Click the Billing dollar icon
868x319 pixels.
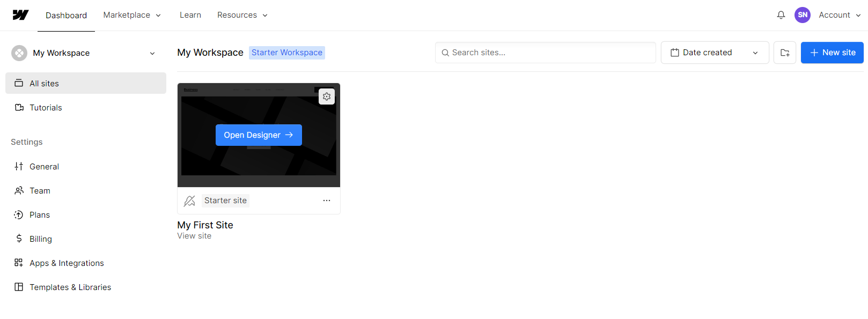click(x=19, y=239)
